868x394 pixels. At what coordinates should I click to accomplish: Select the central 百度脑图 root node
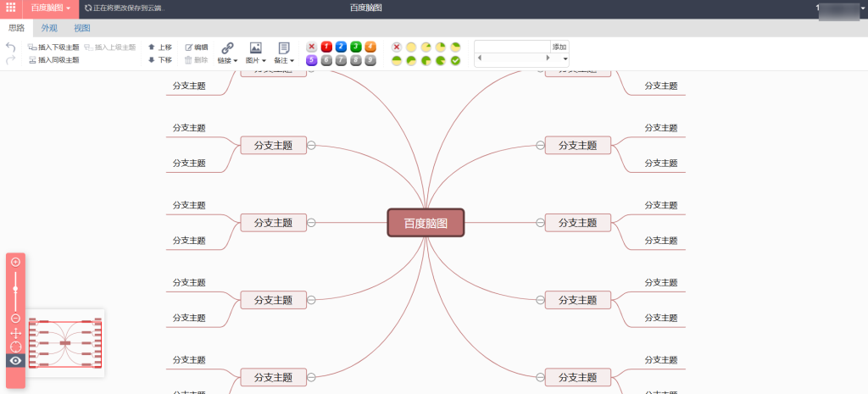[x=426, y=223]
